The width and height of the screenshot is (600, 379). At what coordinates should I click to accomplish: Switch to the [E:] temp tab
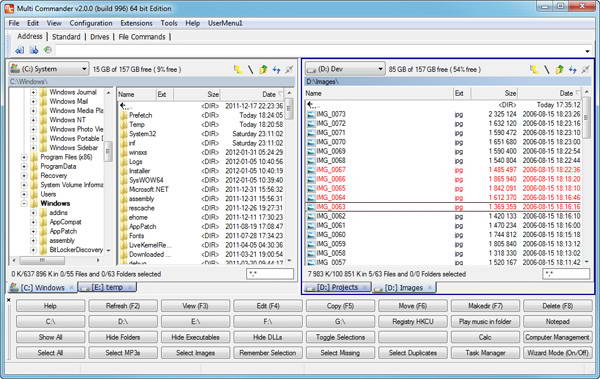[107, 287]
